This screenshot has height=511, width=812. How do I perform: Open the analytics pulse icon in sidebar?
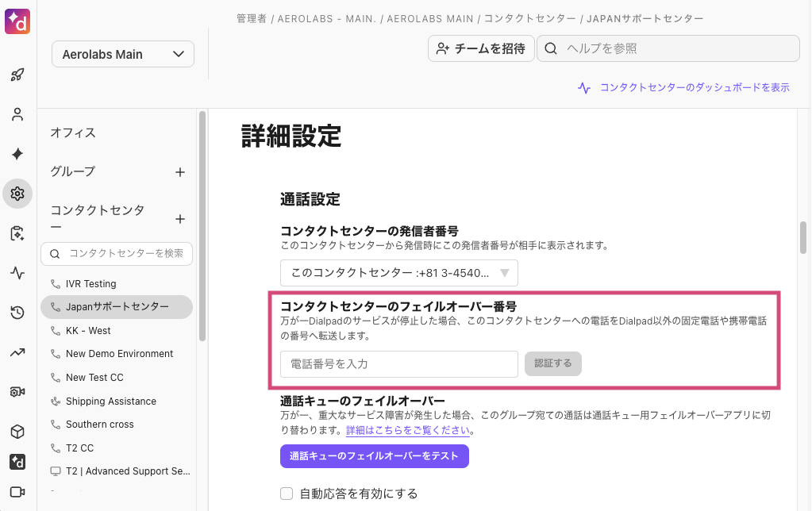pos(17,273)
